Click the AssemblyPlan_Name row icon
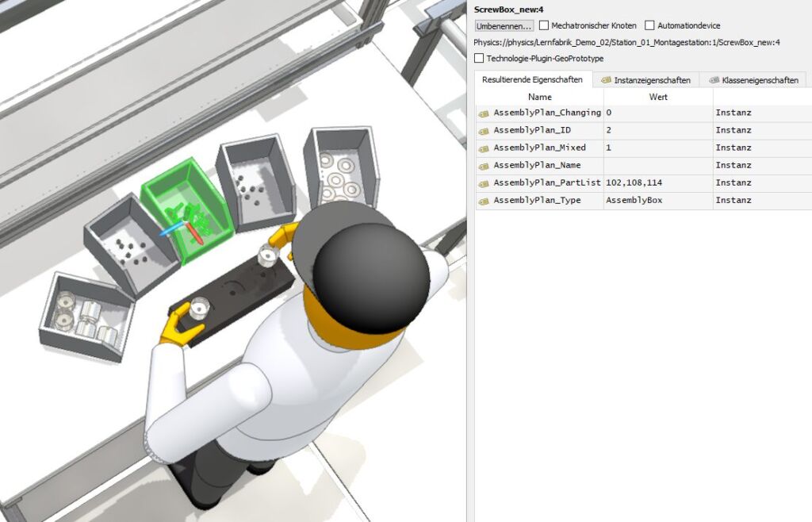The height and width of the screenshot is (522, 812). click(484, 166)
